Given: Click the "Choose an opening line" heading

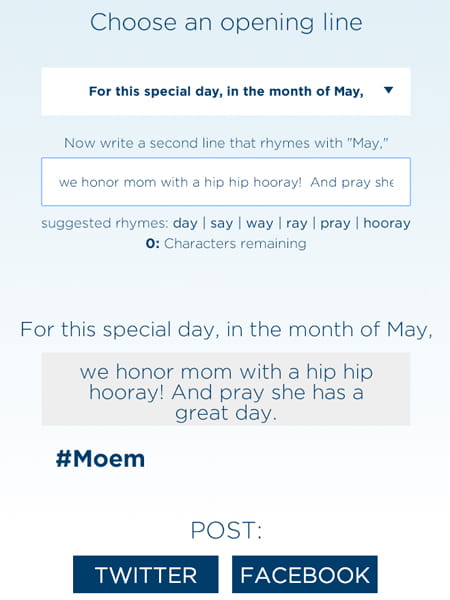Looking at the screenshot, I should [x=226, y=22].
